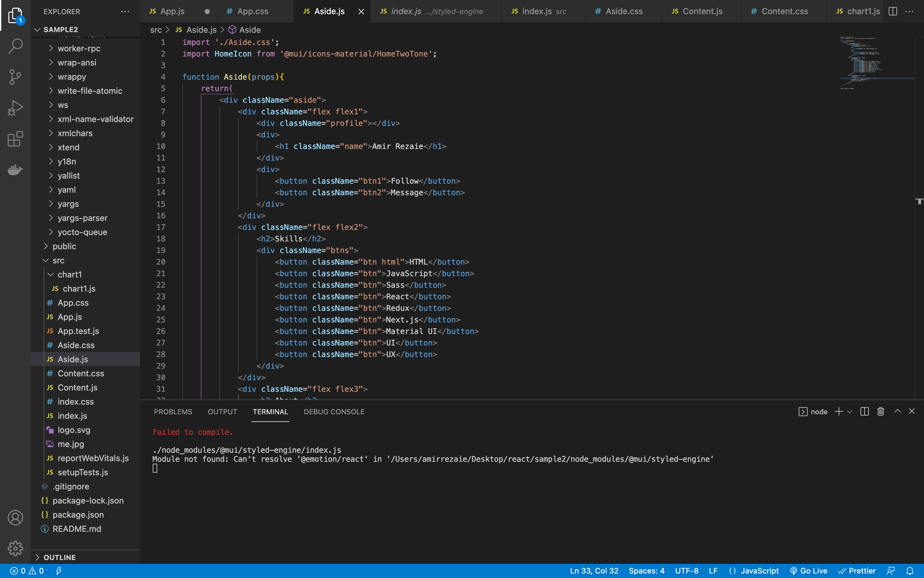Split the editor to the right
Image resolution: width=924 pixels, height=578 pixels.
(x=893, y=12)
